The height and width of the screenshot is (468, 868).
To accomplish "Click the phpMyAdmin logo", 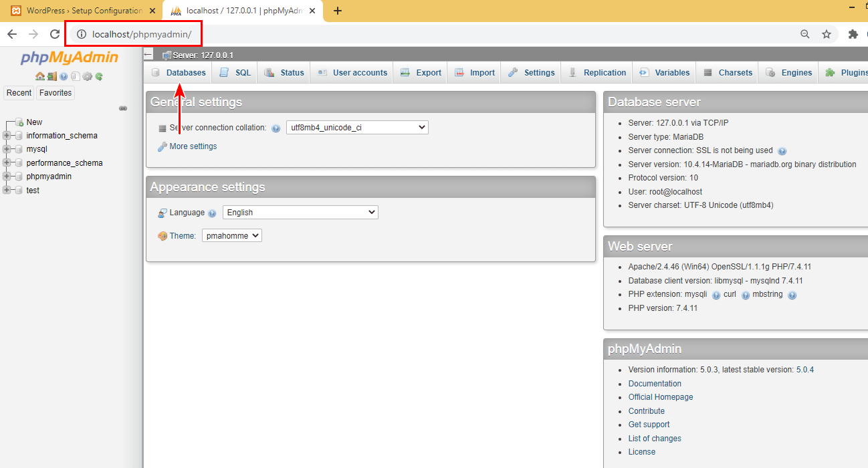I will click(x=70, y=58).
